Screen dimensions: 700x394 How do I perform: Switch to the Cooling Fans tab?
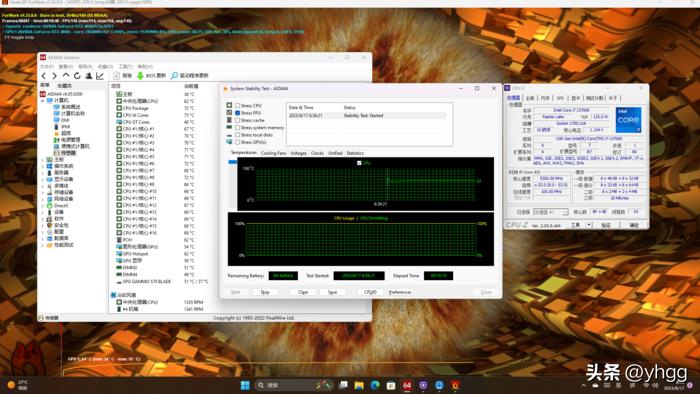(x=273, y=153)
